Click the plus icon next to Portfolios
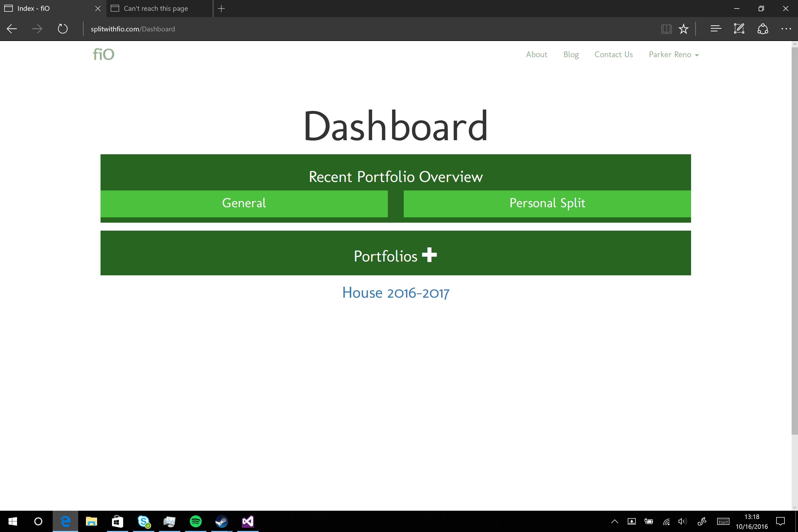 pyautogui.click(x=429, y=255)
